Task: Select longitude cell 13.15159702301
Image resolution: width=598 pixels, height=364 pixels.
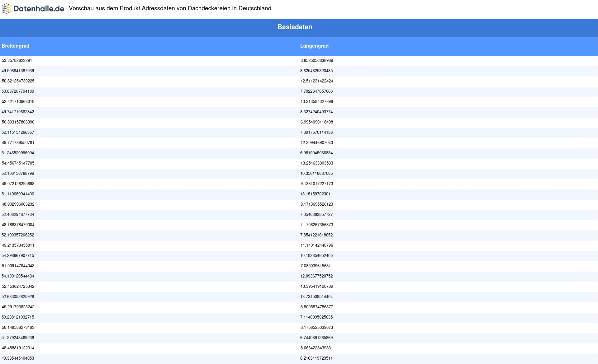Action: 315,194
